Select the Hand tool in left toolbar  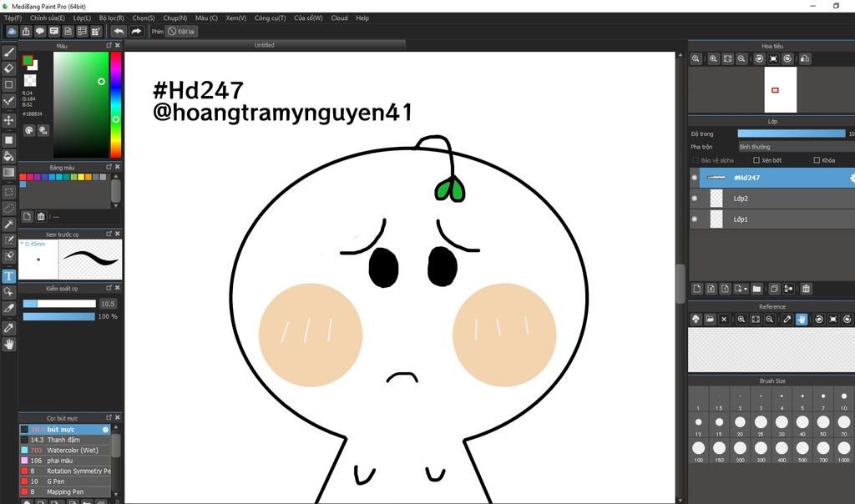pyautogui.click(x=8, y=344)
